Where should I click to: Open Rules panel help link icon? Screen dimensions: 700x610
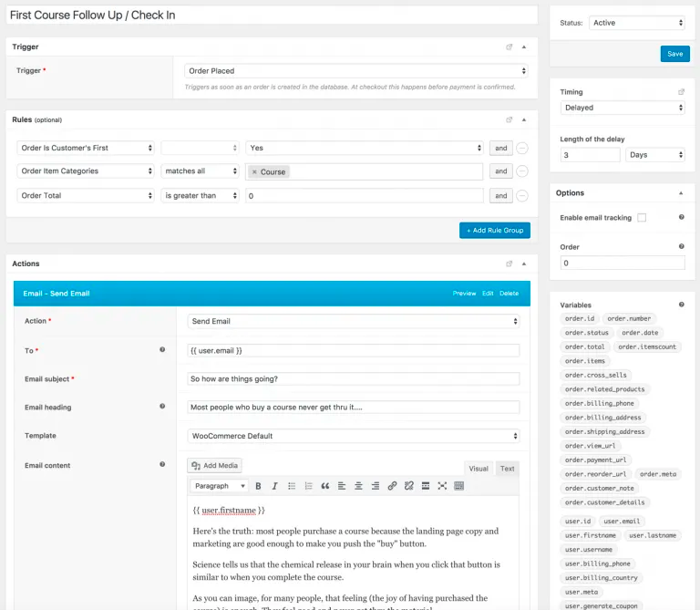pyautogui.click(x=509, y=119)
